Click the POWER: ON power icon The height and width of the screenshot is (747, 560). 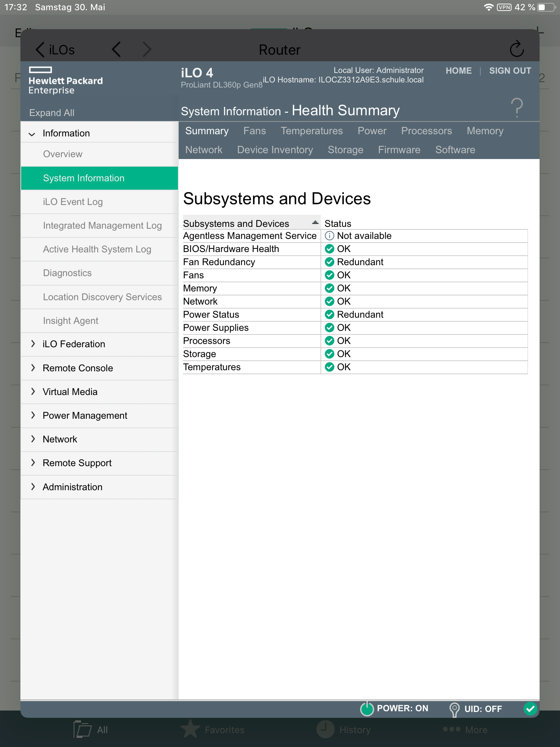(x=367, y=709)
